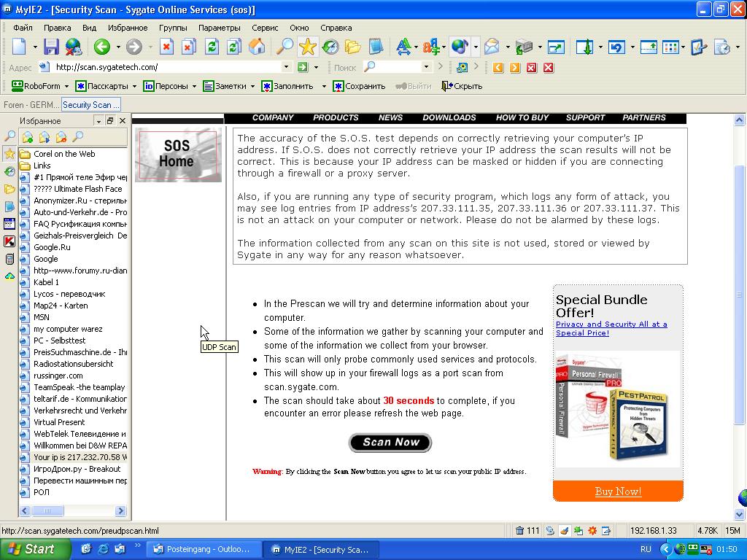Viewport: 747px width, 560px height.
Task: Create a new blank page from toolbar
Action: [19, 47]
